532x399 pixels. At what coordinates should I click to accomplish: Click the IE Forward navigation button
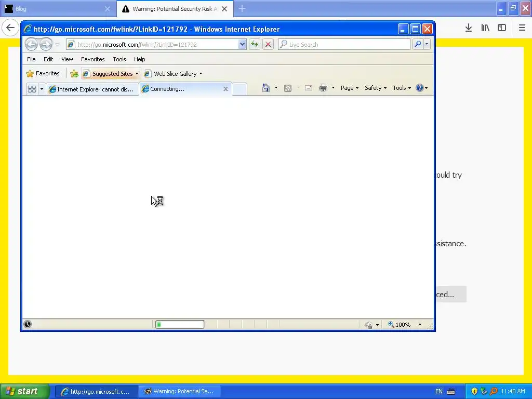[x=46, y=44]
